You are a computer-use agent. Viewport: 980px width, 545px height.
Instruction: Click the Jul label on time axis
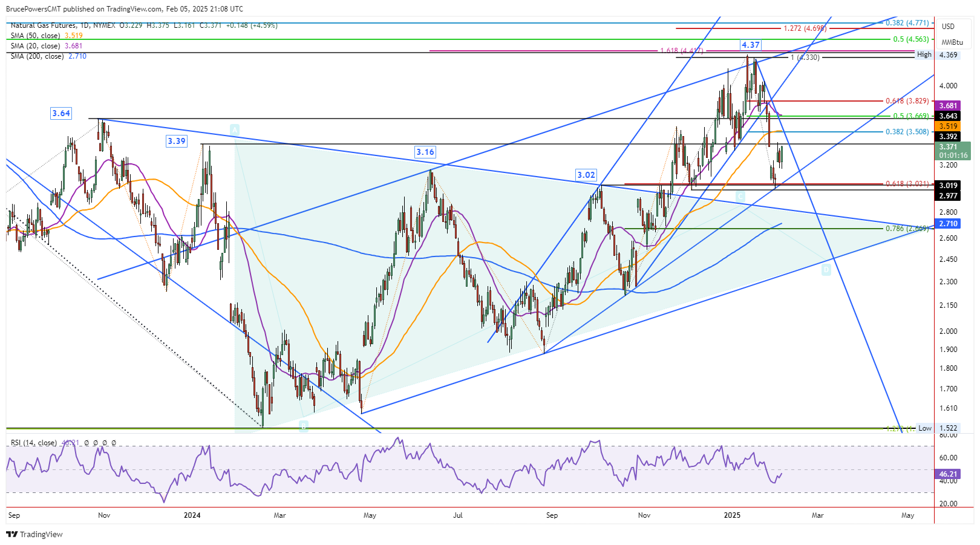(x=458, y=515)
